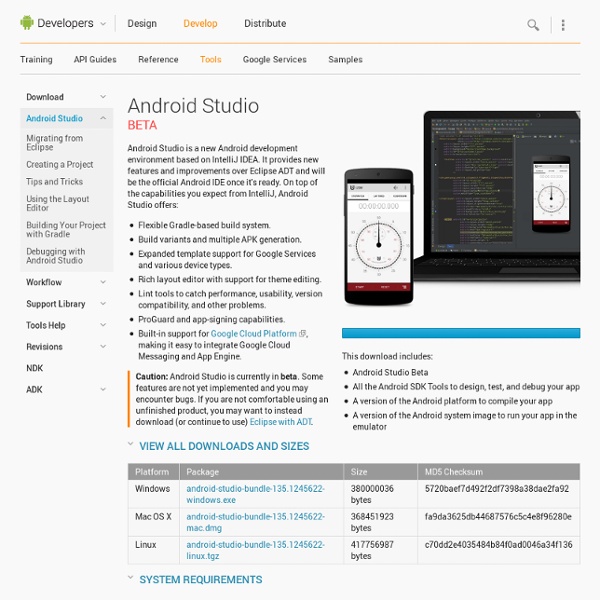Collapse the Android Studio sidebar section chevron
This screenshot has height=600, width=600.
point(103,118)
